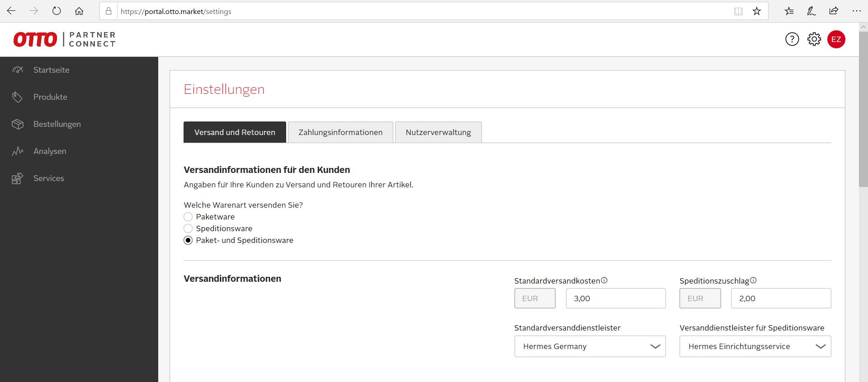Click the help question mark icon
Image resolution: width=868 pixels, height=382 pixels.
(792, 39)
